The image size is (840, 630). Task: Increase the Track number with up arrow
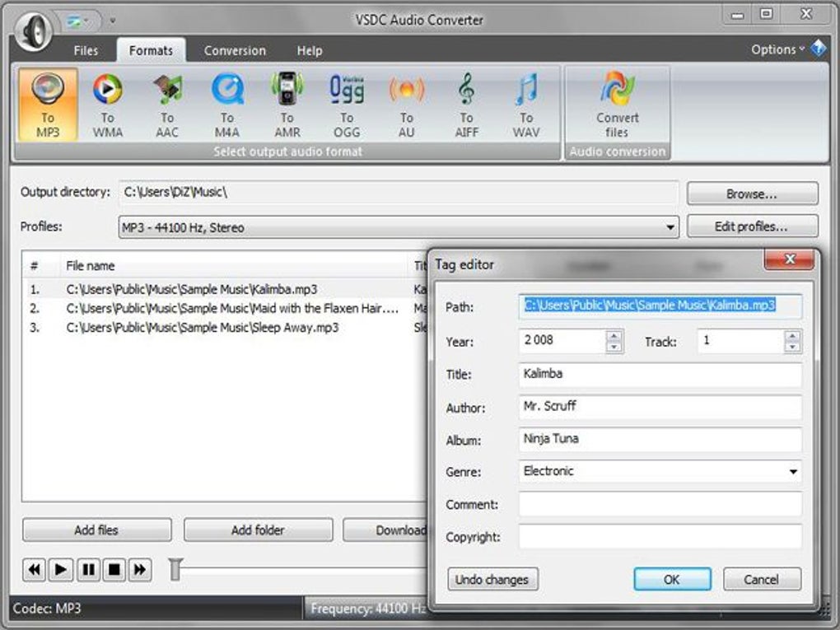click(792, 336)
